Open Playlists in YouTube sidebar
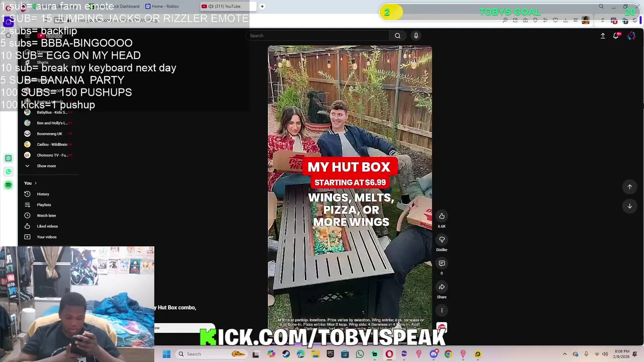Screen dimensions: 644x362 coord(44,205)
